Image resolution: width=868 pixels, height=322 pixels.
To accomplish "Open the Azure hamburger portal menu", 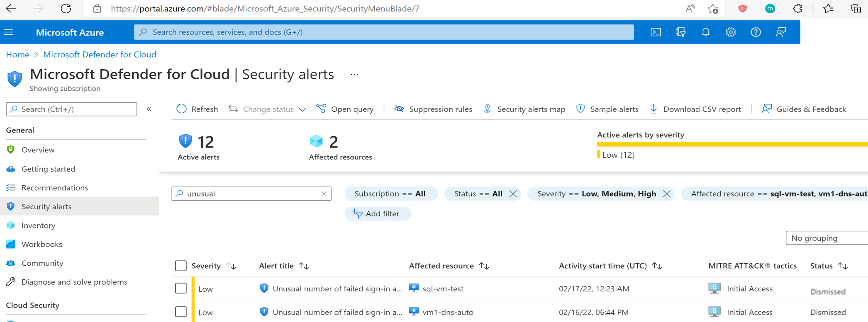I will [x=9, y=32].
